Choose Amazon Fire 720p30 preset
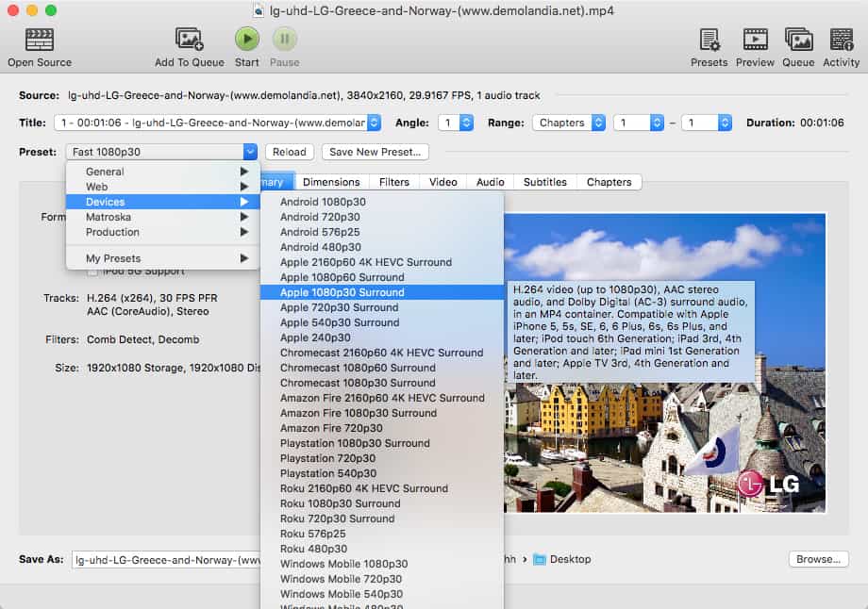 (x=382, y=428)
